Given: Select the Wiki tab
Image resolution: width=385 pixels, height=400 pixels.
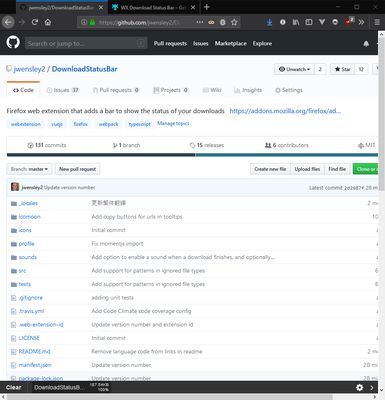Looking at the screenshot, I should click(x=212, y=90).
